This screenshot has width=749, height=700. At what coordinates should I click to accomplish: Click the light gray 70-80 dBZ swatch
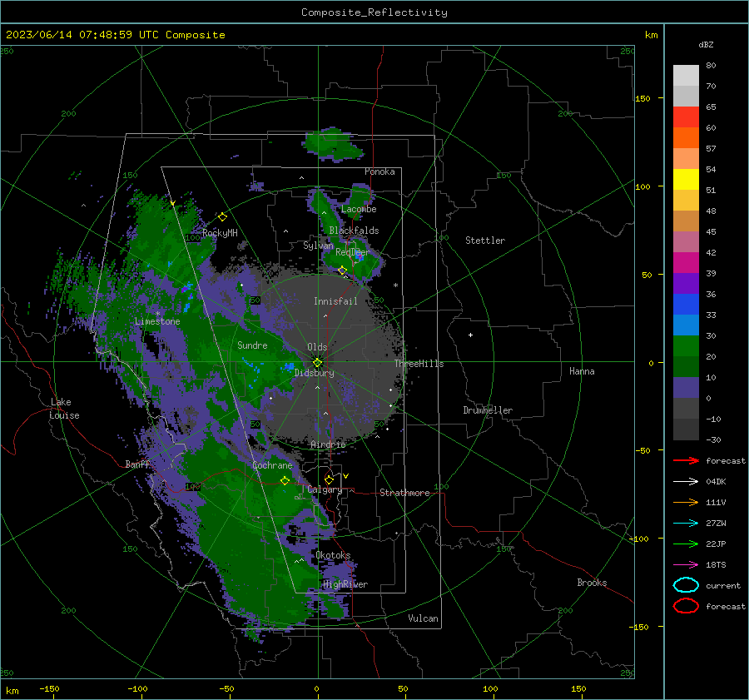click(x=686, y=75)
